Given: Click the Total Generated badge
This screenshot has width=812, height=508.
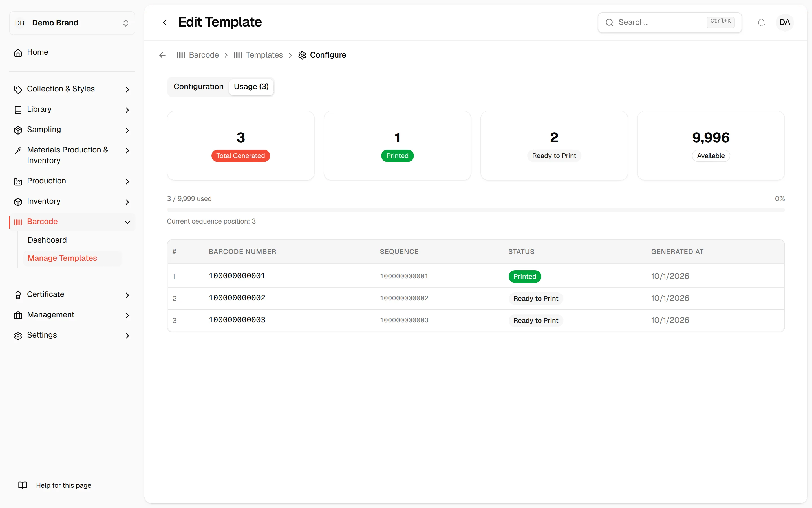Looking at the screenshot, I should click(240, 156).
